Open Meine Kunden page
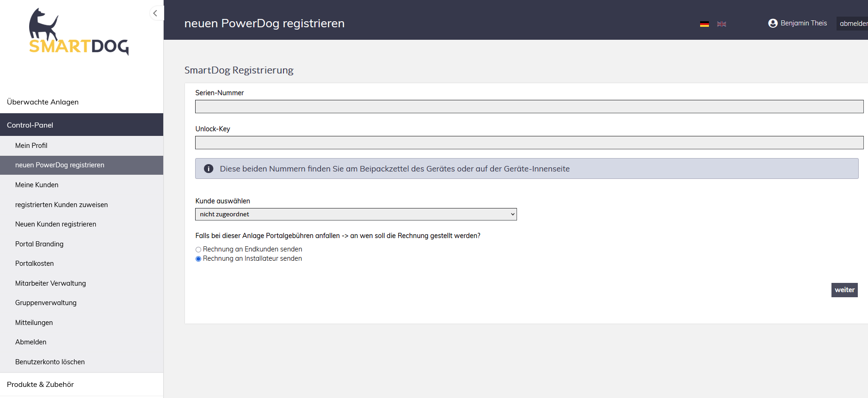Screen dimensions: 868x398 click(37, 185)
